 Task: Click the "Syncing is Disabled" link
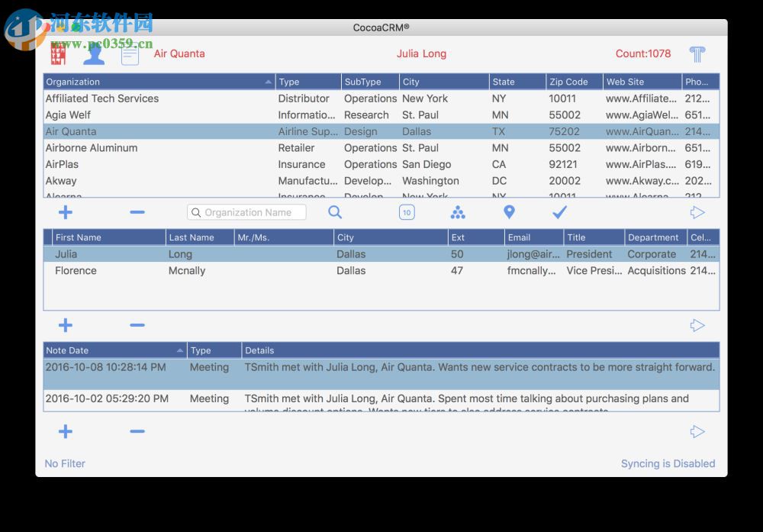point(668,463)
